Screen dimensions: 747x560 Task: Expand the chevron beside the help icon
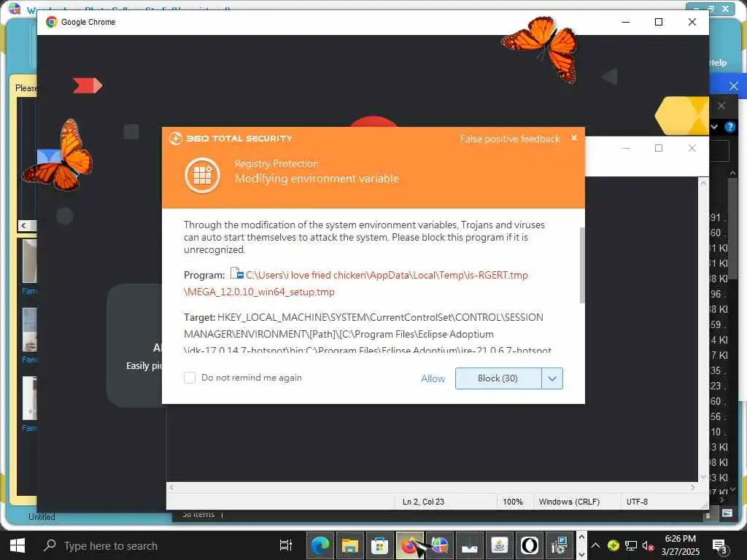click(x=714, y=127)
